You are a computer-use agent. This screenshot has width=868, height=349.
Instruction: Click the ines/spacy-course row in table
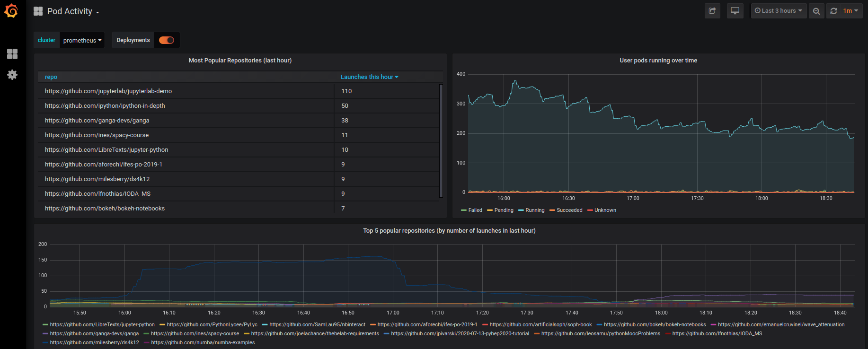tap(239, 135)
